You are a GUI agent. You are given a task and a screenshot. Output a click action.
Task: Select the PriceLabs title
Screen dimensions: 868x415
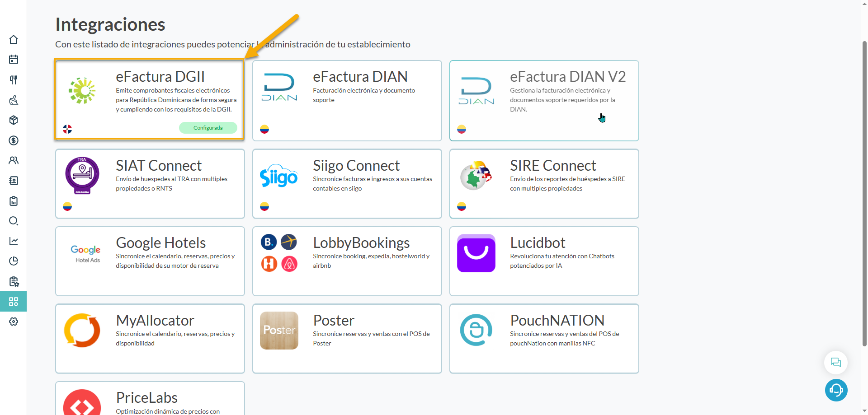[x=147, y=398]
